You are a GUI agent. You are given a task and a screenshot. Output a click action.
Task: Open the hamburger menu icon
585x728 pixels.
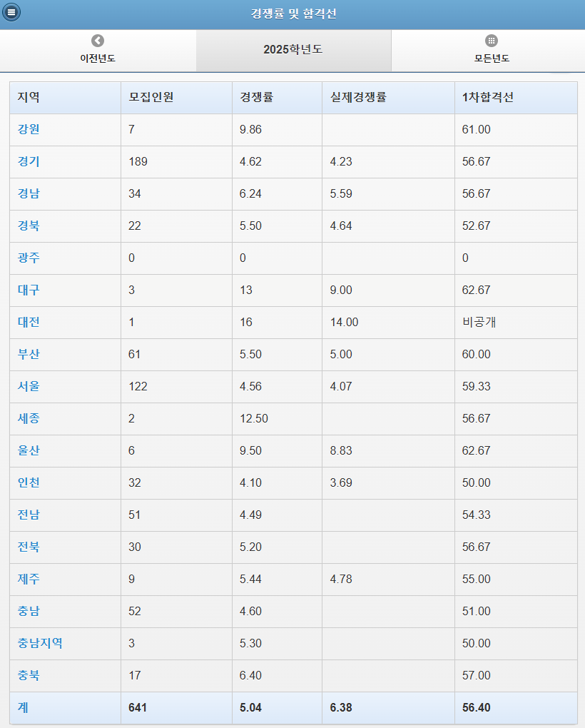coord(11,12)
